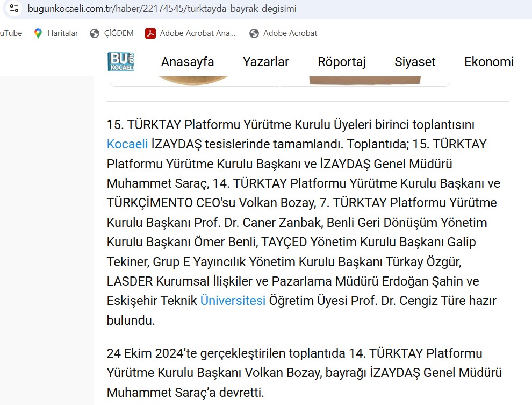Click the URL text in the address bar
The width and height of the screenshot is (532, 405).
(x=162, y=9)
